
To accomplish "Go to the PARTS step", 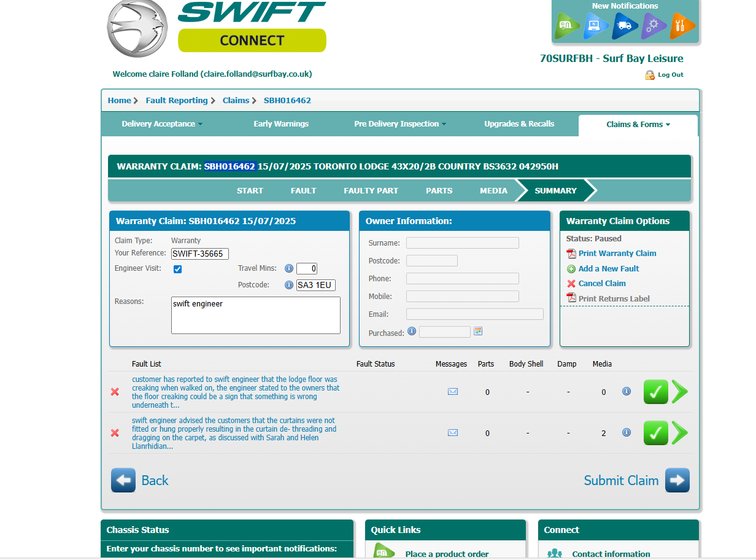I will tap(439, 191).
